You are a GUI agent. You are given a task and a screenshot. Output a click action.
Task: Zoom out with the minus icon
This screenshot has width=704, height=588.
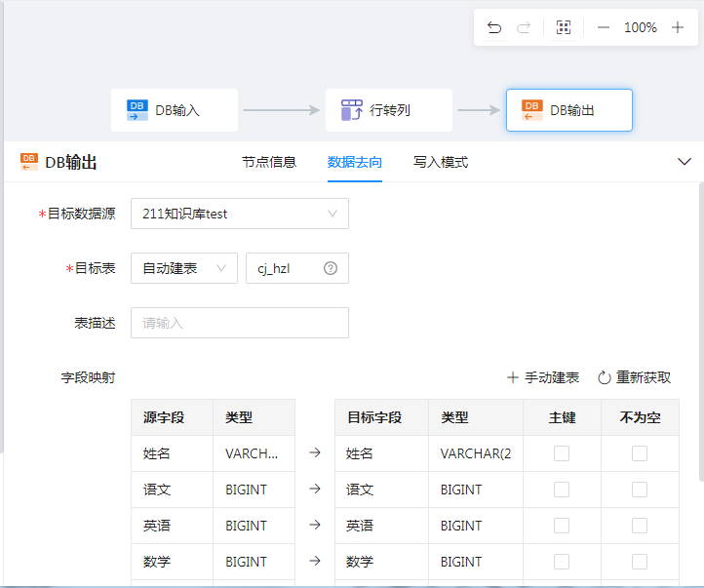604,27
